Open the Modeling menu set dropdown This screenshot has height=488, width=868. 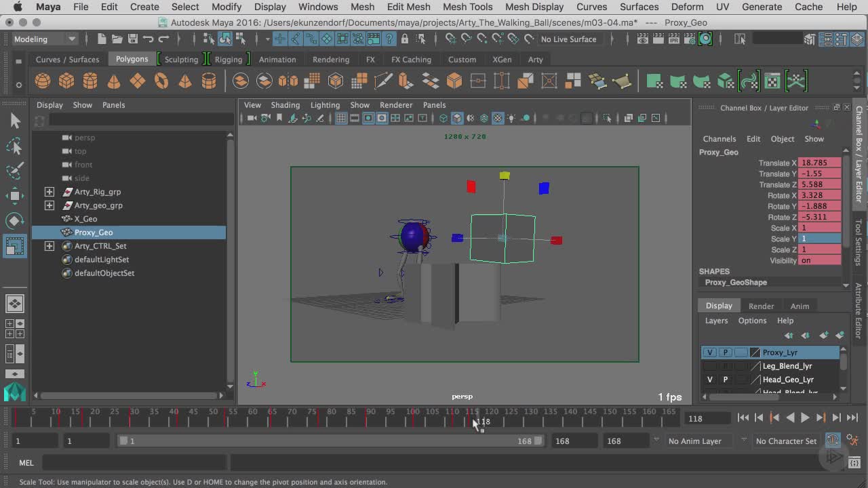coord(45,39)
